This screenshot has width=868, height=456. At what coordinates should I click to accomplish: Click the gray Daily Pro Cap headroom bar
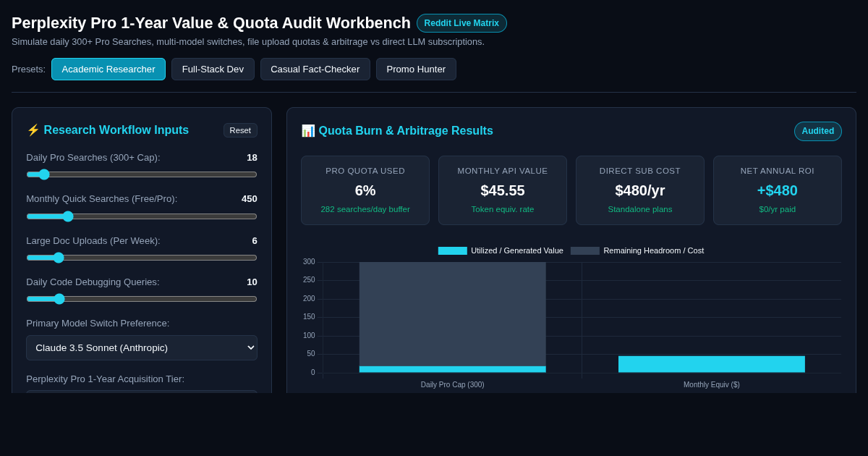[453, 314]
